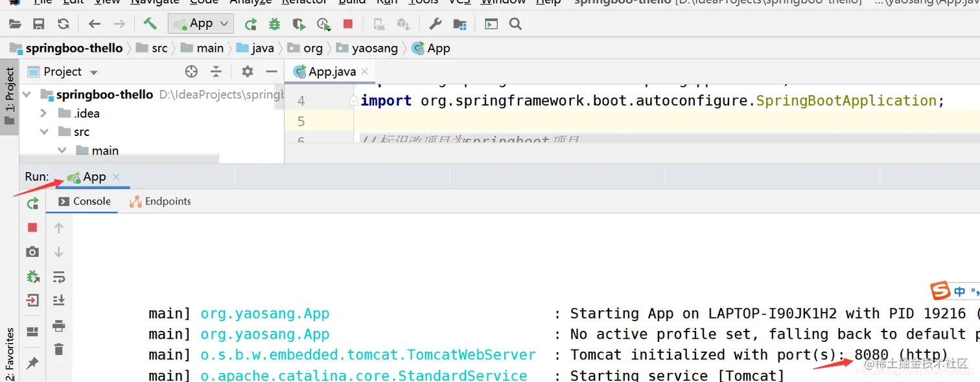980x382 pixels.
Task: Open the Project view dropdown
Action: point(94,73)
